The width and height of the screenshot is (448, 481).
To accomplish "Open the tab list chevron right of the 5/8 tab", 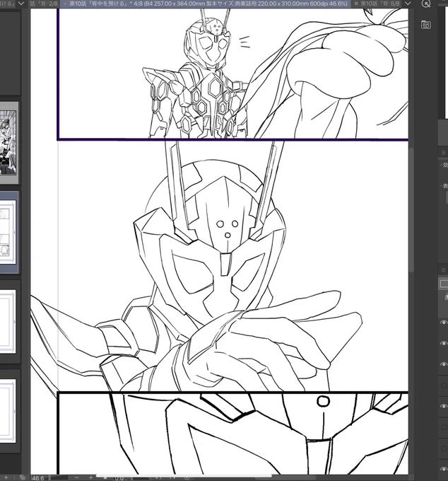I will (x=408, y=4).
